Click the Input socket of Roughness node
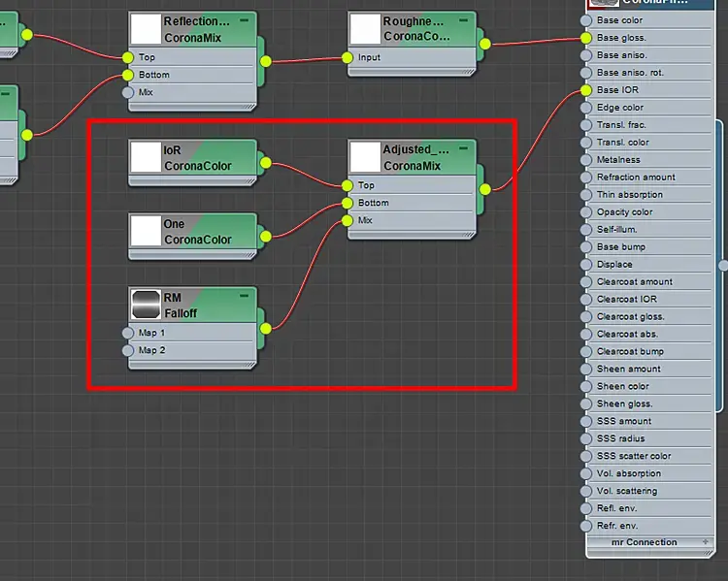728x581 pixels. point(347,57)
